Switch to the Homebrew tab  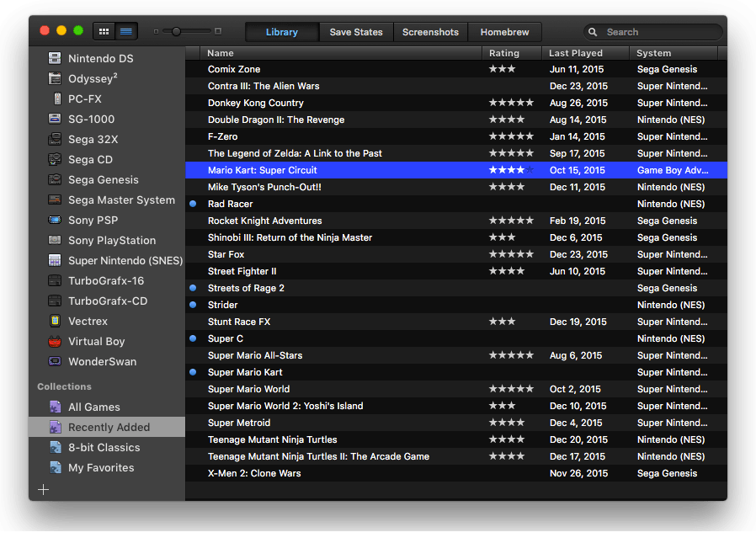pyautogui.click(x=504, y=32)
